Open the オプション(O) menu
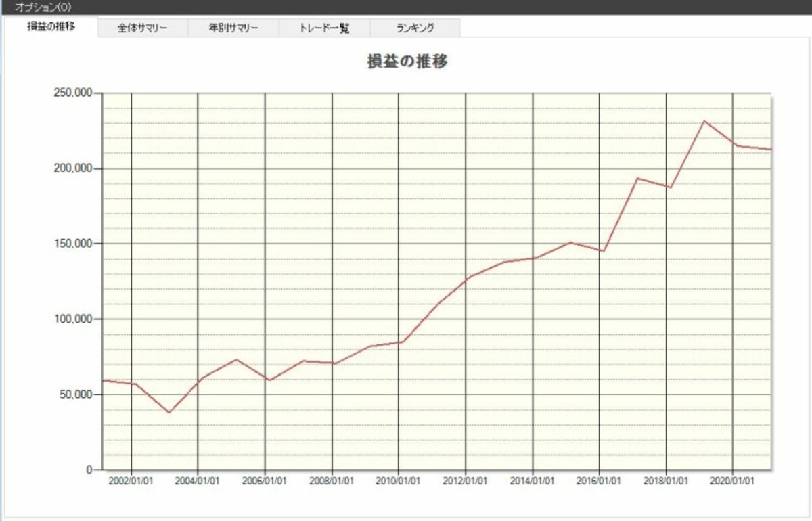Screen dimensions: 812x521 point(43,7)
